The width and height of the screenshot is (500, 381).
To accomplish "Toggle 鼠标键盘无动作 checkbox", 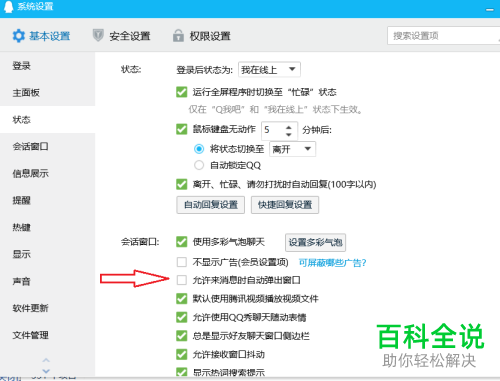I will coord(182,129).
